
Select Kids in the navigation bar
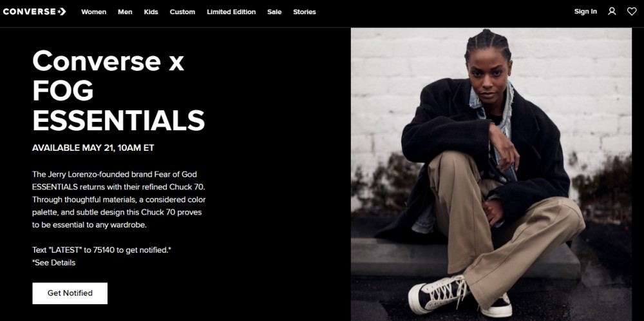[x=151, y=12]
